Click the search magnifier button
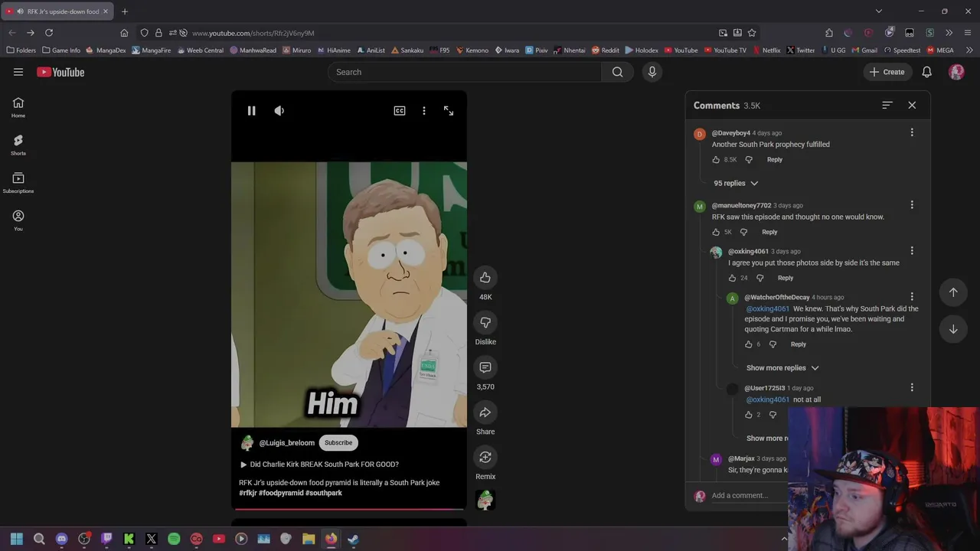The image size is (980, 551). [x=617, y=72]
